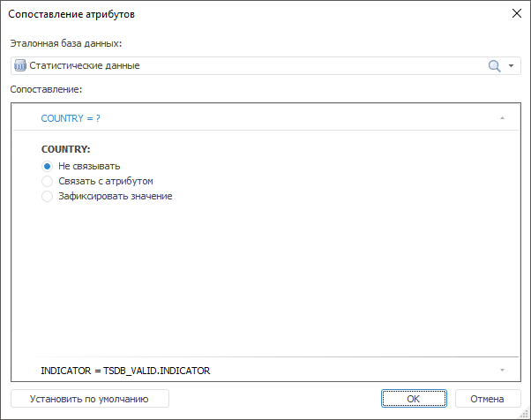Image resolution: width=531 pixels, height=420 pixels.
Task: Click the bold COUNTRY: heading
Action: click(x=66, y=149)
